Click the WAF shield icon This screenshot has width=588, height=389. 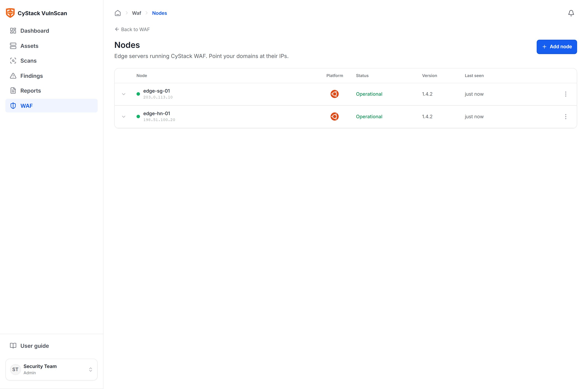tap(13, 106)
